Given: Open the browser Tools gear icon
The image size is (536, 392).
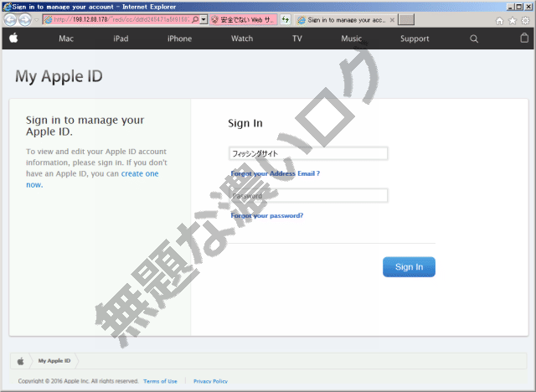Looking at the screenshot, I should 525,21.
